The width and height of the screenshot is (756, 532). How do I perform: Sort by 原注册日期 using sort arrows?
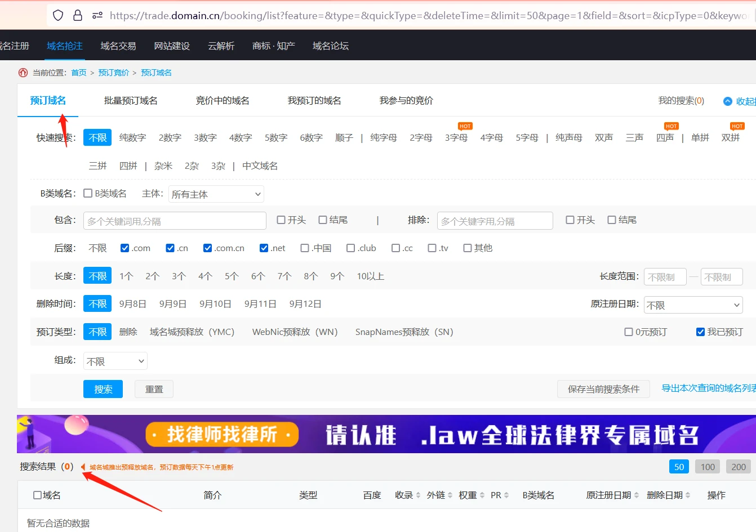(x=637, y=495)
